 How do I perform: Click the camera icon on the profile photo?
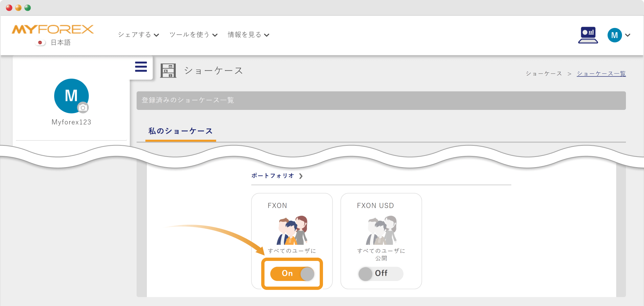tap(83, 108)
